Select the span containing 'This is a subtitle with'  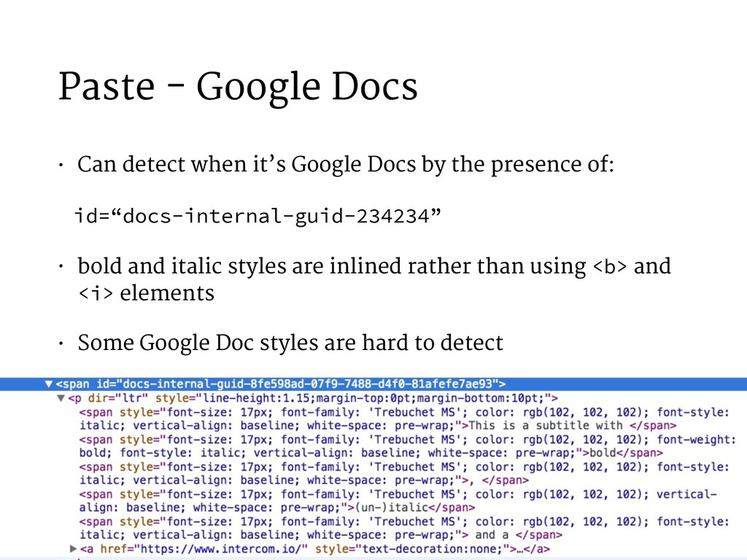point(404,419)
